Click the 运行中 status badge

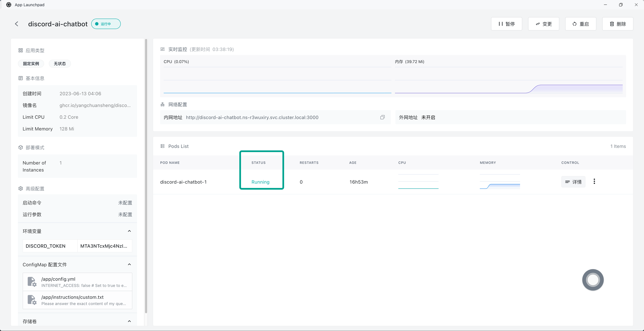[x=106, y=24]
